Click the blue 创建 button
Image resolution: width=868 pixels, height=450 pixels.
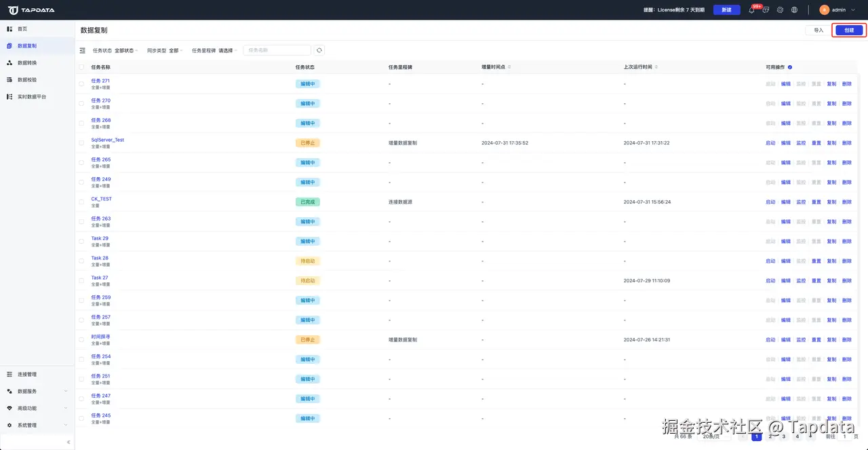click(x=849, y=31)
